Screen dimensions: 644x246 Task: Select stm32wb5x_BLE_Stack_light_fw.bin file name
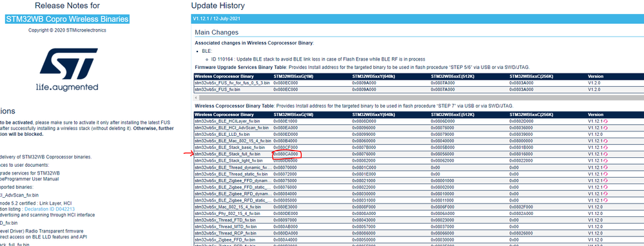point(228,161)
